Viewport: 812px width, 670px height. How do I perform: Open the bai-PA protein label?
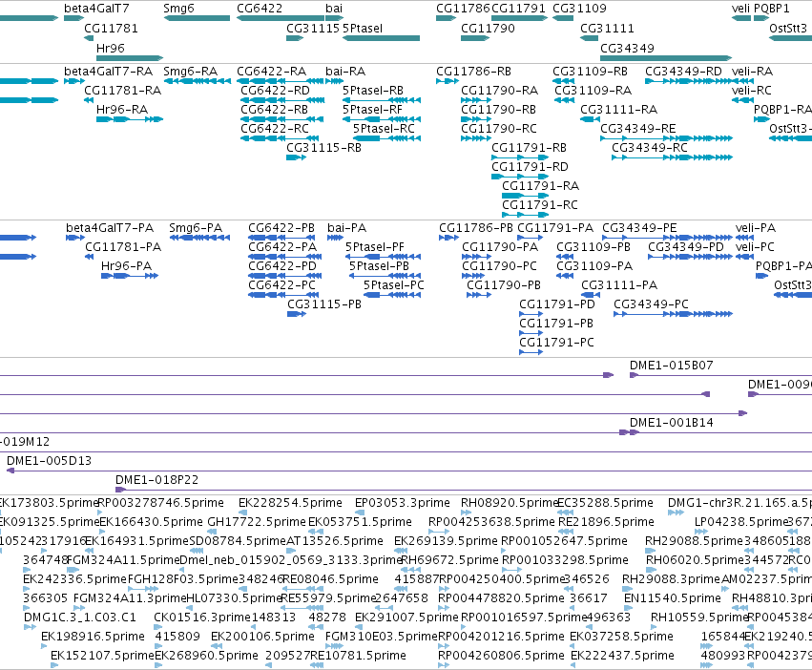pos(347,228)
